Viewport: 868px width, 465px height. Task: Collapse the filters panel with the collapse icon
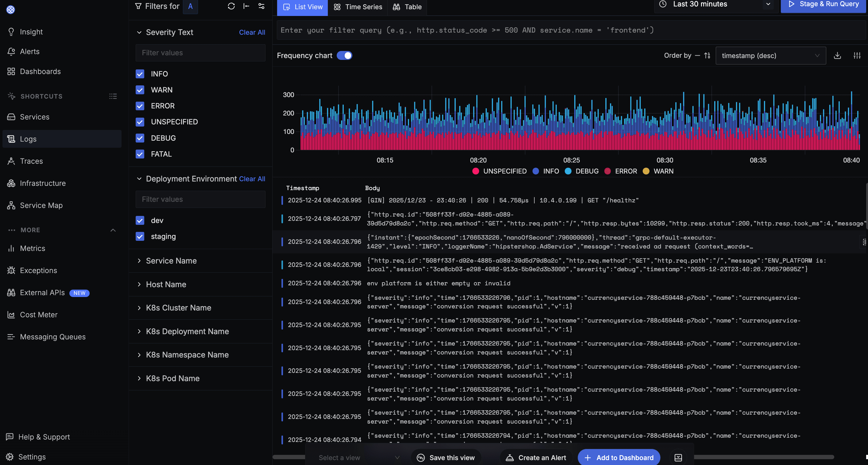coord(246,6)
